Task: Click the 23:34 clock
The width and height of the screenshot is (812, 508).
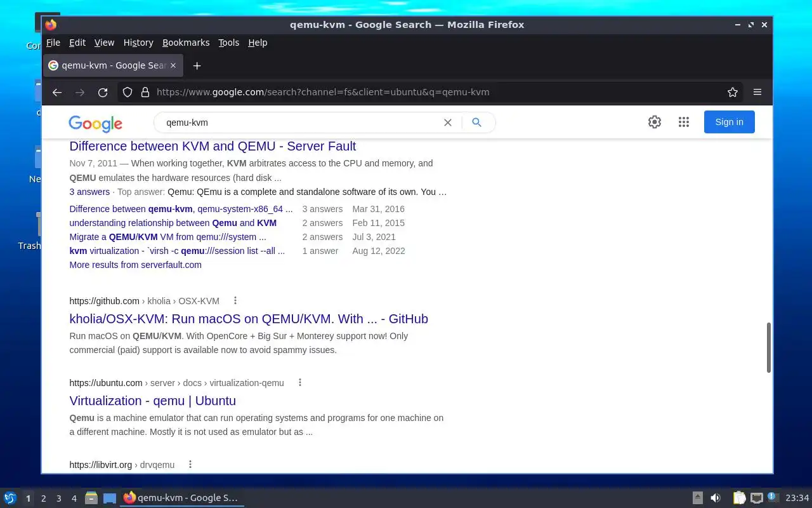Action: (x=797, y=498)
